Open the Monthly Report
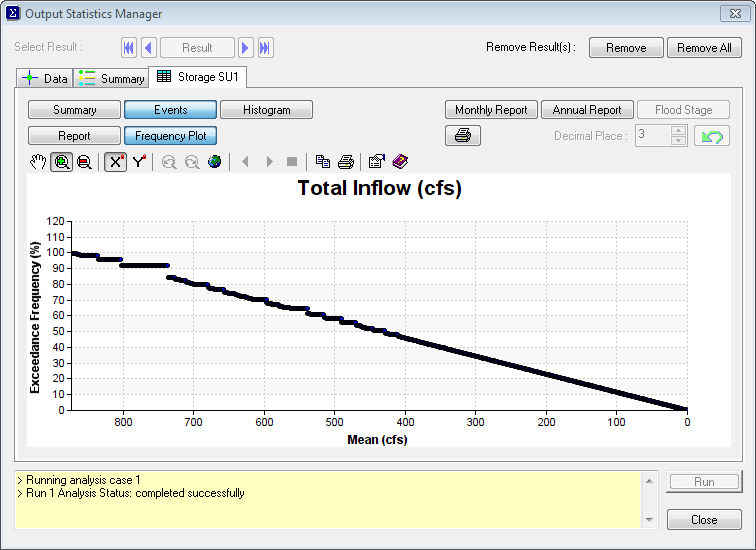Image resolution: width=756 pixels, height=550 pixels. (x=491, y=110)
